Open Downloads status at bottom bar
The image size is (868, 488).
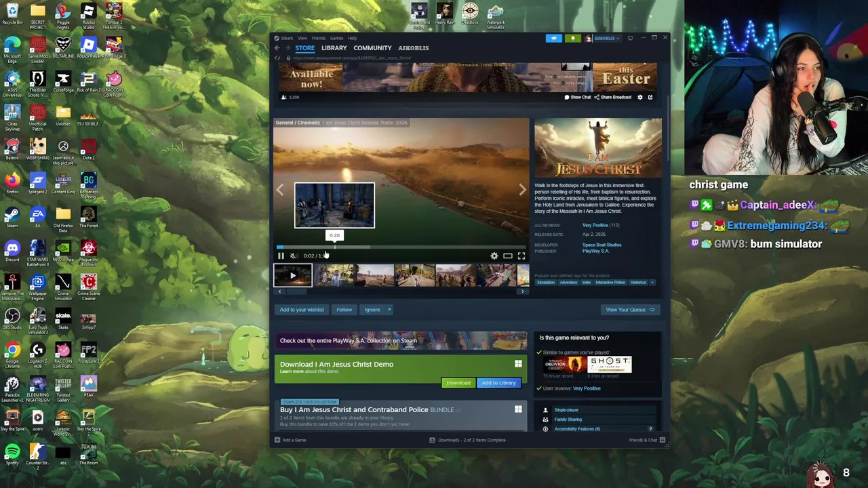(x=468, y=440)
